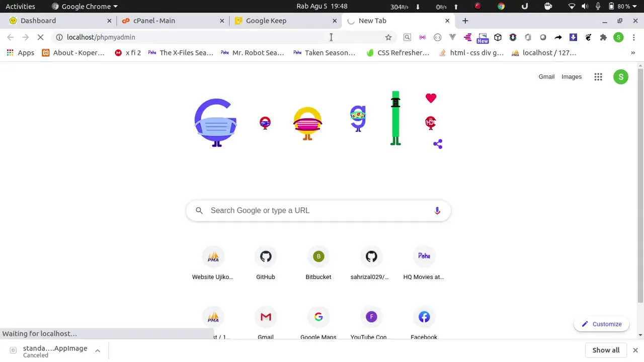
Task: Close the Google Keep tab
Action: (x=335, y=21)
